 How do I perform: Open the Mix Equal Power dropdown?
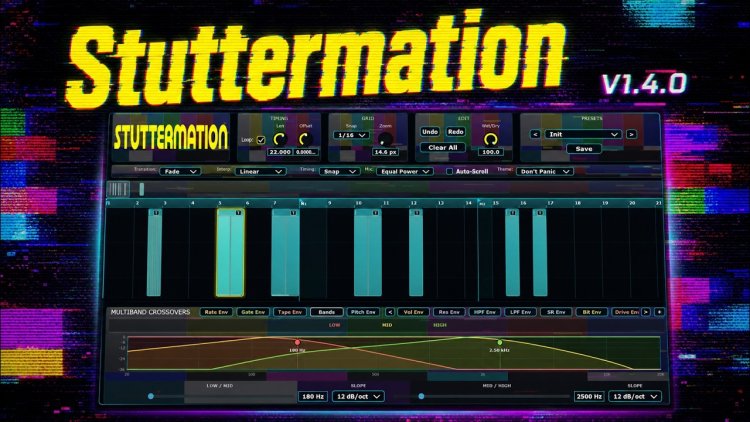(x=405, y=171)
